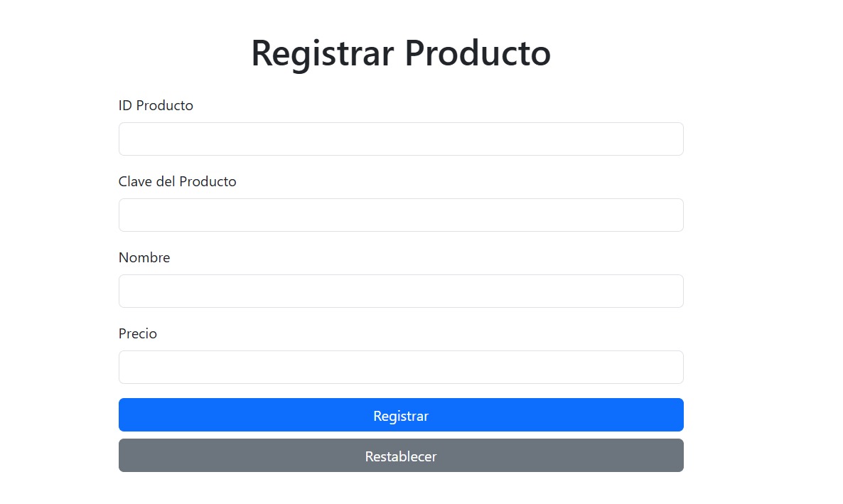Screen dimensions: 843x504
Task: Select the Clave del Producto label
Action: pyautogui.click(x=177, y=181)
